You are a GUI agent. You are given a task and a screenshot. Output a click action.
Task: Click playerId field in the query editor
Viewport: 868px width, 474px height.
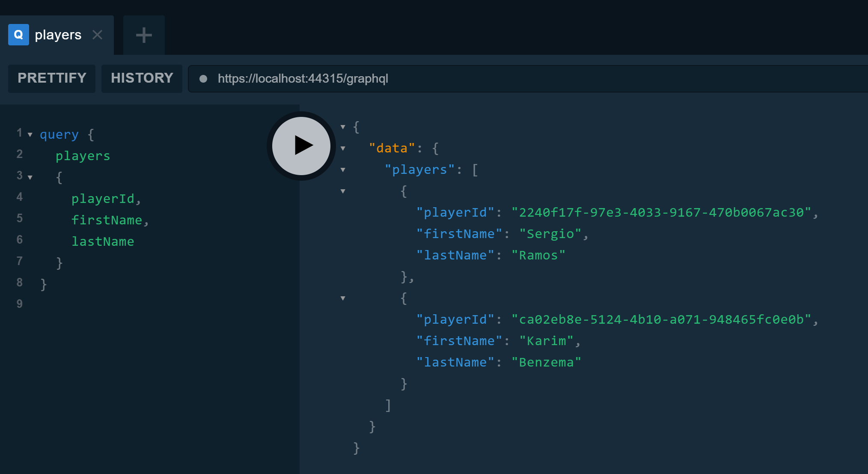pyautogui.click(x=103, y=199)
